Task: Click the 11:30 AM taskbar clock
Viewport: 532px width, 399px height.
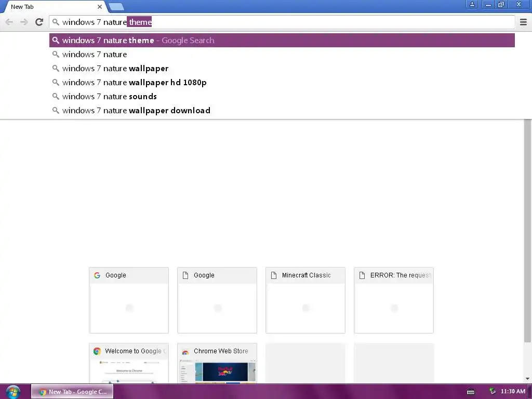Action: pyautogui.click(x=513, y=392)
